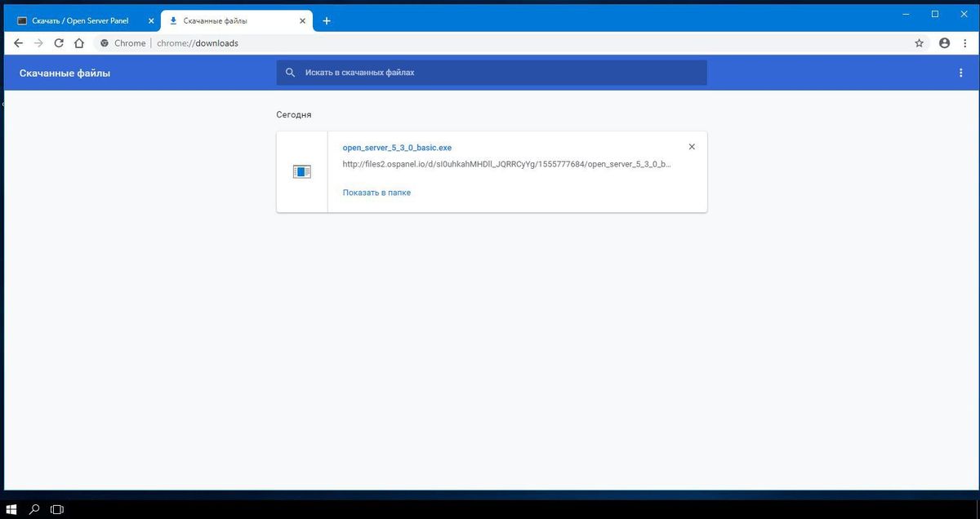
Task: Open Chrome's main menu in address bar row
Action: coord(964,43)
